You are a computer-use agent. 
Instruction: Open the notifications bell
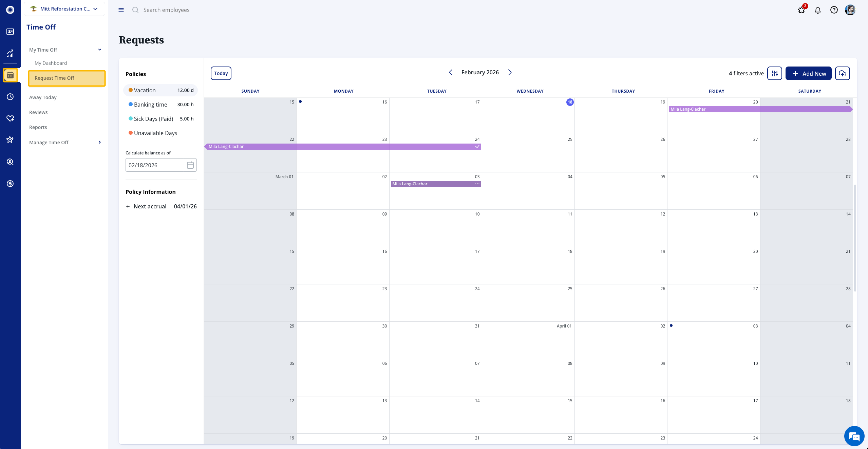(818, 10)
